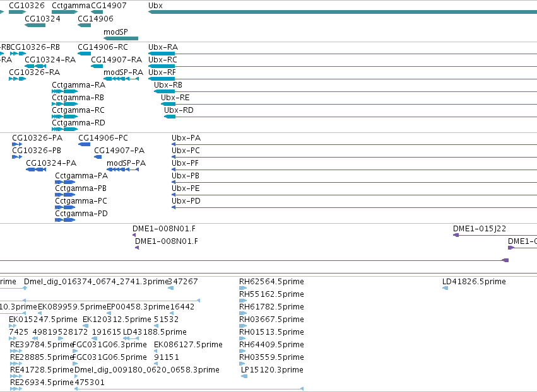
Task: Select the Ubx gene bar
Action: click(343, 12)
